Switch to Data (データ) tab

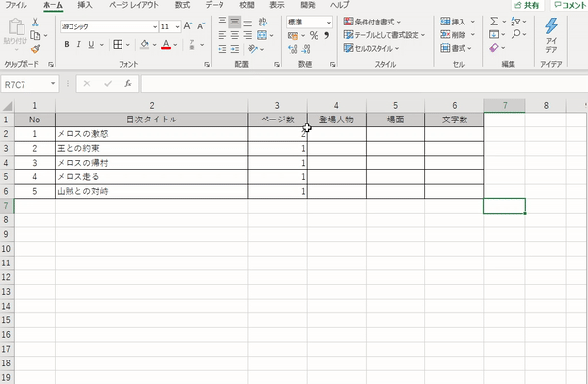coord(215,5)
